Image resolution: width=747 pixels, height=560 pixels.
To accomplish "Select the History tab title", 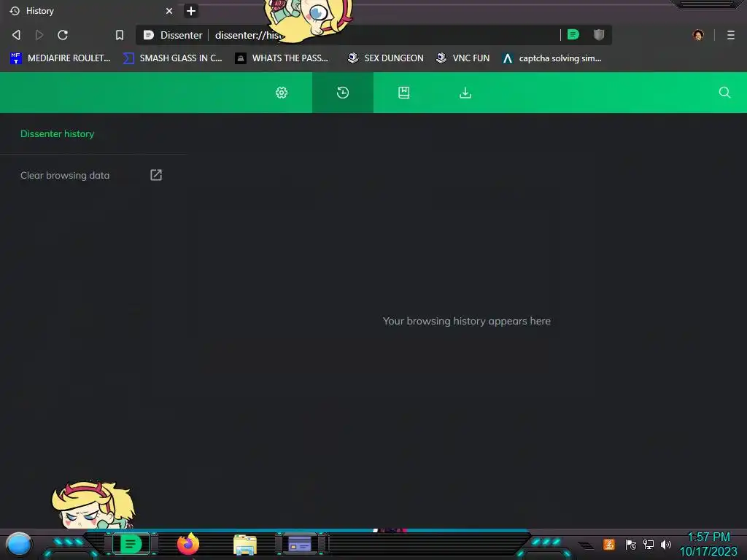I will pos(40,10).
